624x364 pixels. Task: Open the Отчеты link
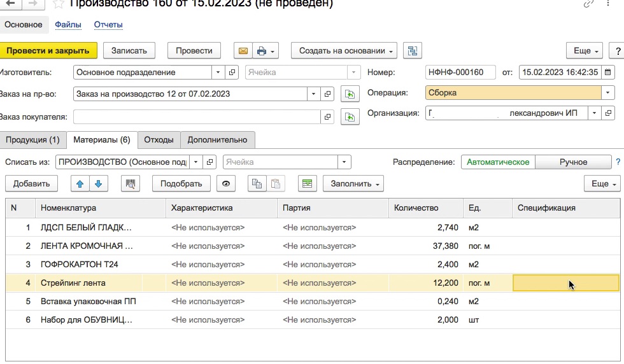pyautogui.click(x=108, y=25)
